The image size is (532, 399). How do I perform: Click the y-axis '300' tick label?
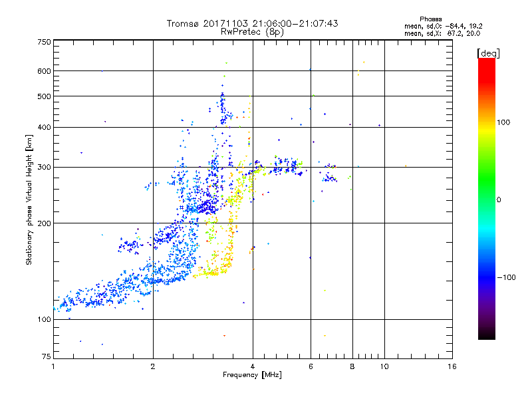point(44,168)
